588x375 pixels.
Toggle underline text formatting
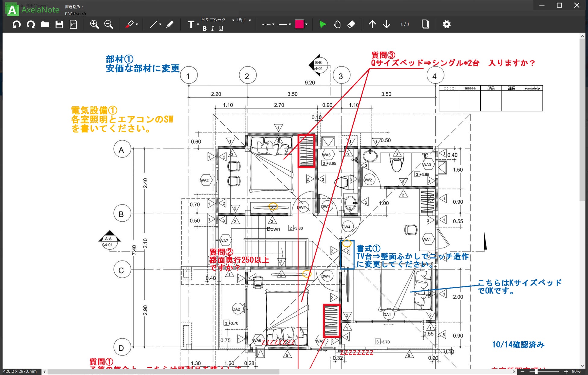click(221, 29)
